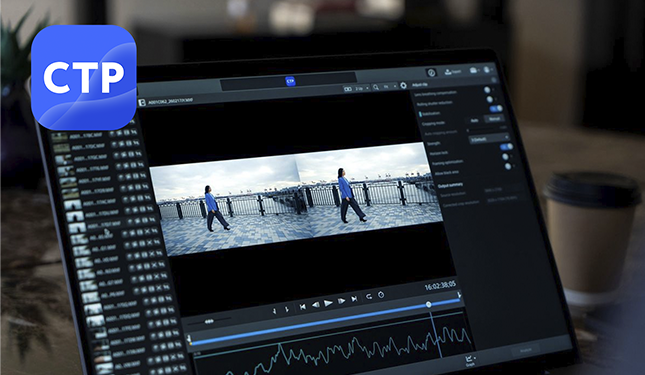Play the clip
This screenshot has width=645, height=375.
tap(328, 303)
